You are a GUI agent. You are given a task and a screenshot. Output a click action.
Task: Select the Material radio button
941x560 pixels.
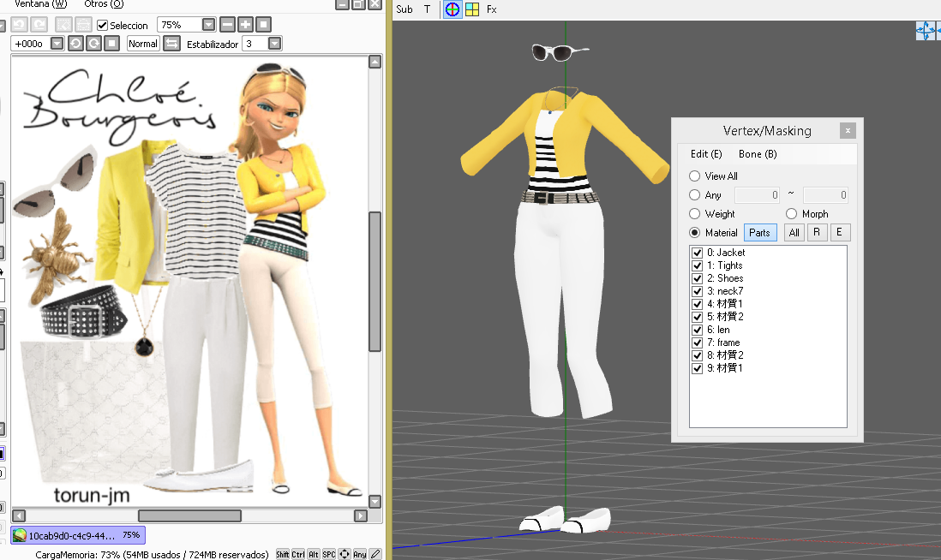click(x=694, y=233)
